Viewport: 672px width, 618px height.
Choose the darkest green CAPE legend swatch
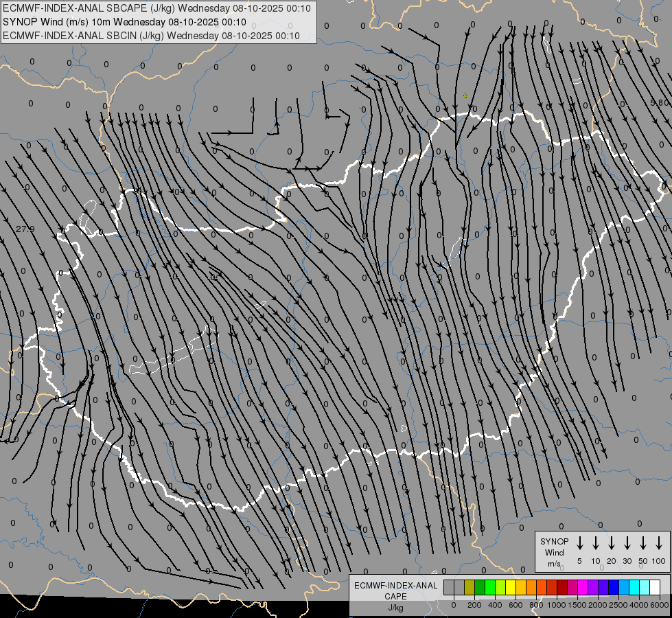tap(480, 587)
